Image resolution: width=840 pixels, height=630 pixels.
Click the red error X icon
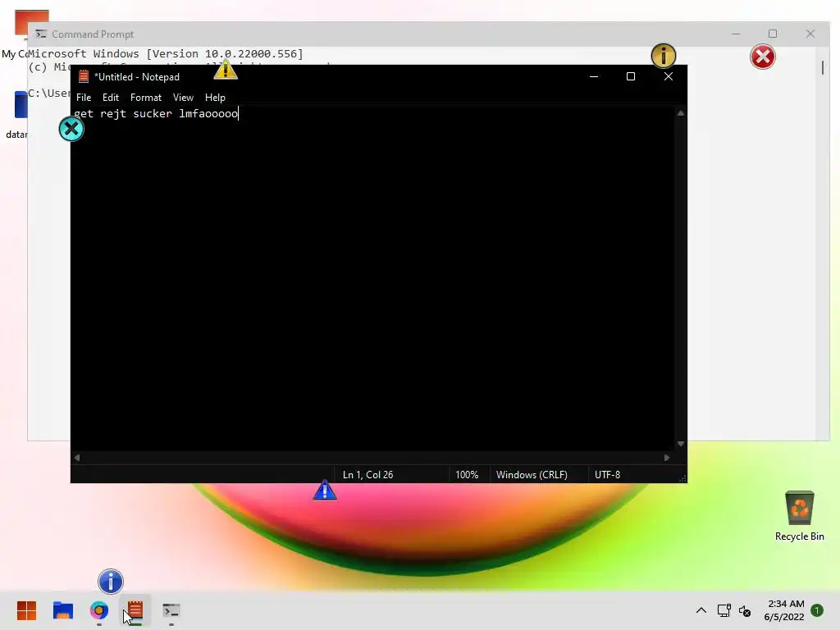click(762, 57)
